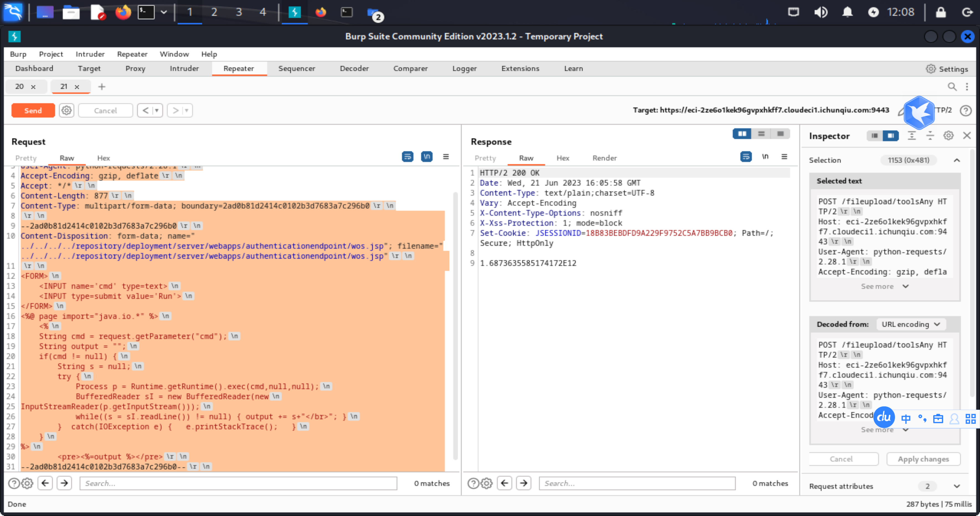Toggle word wrap icon in Response panel
980x516 pixels.
(746, 156)
